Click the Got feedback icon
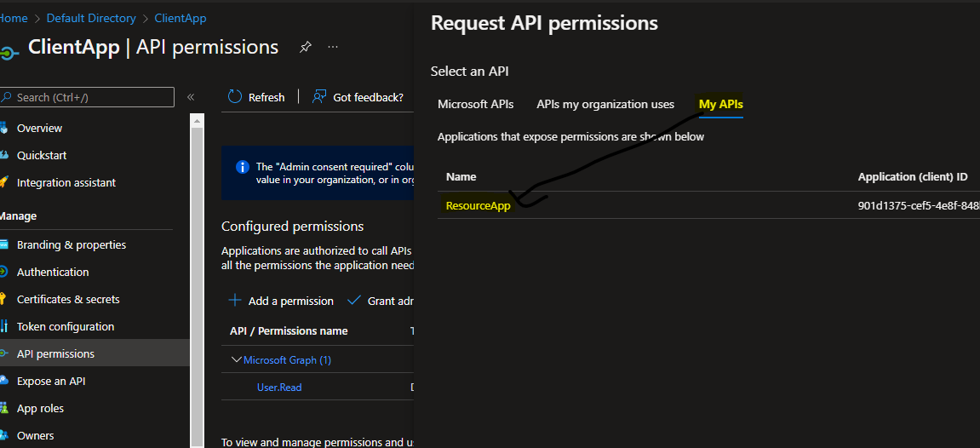This screenshot has height=448, width=980. pos(319,97)
